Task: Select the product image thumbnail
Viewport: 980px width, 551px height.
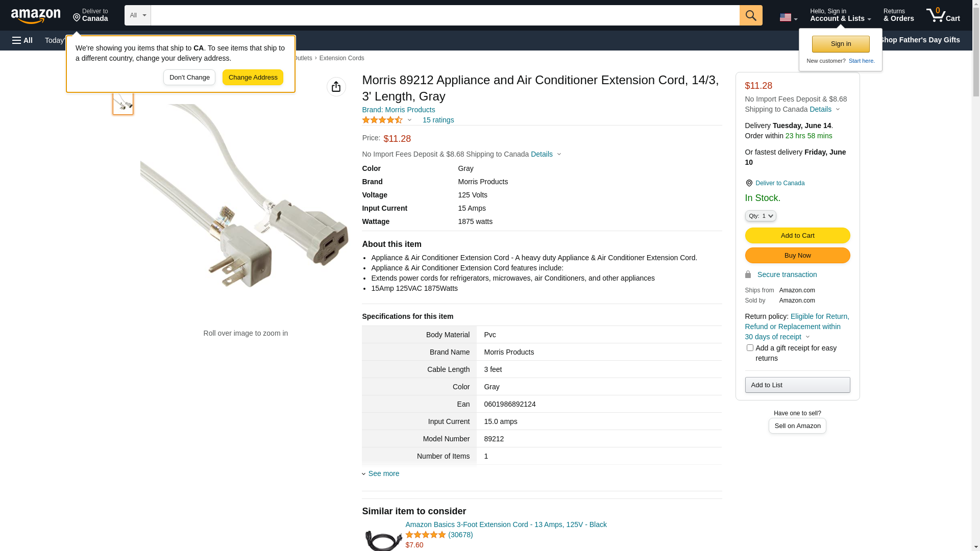Action: 123,104
